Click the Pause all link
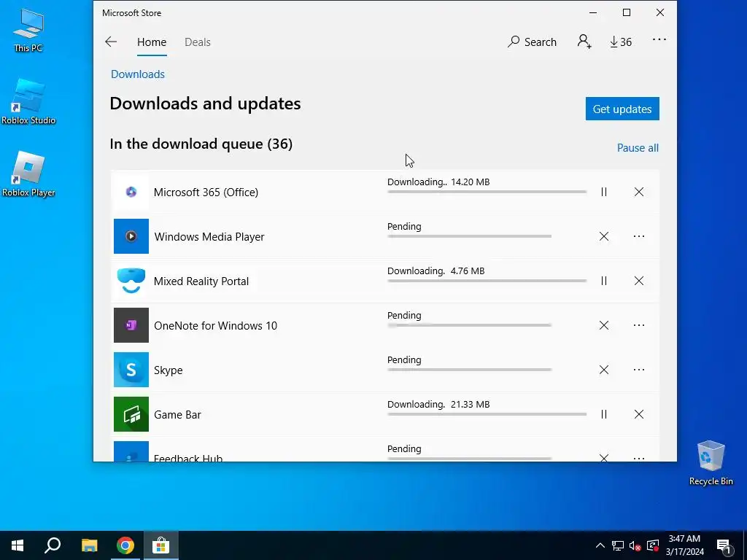This screenshot has height=560, width=747. [638, 148]
